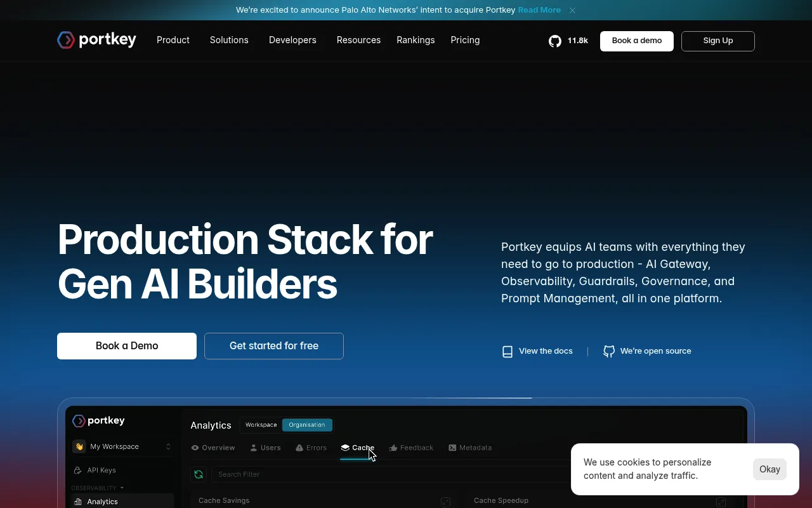Accept cookies with the Okay button
Viewport: 812px width, 508px height.
point(769,469)
